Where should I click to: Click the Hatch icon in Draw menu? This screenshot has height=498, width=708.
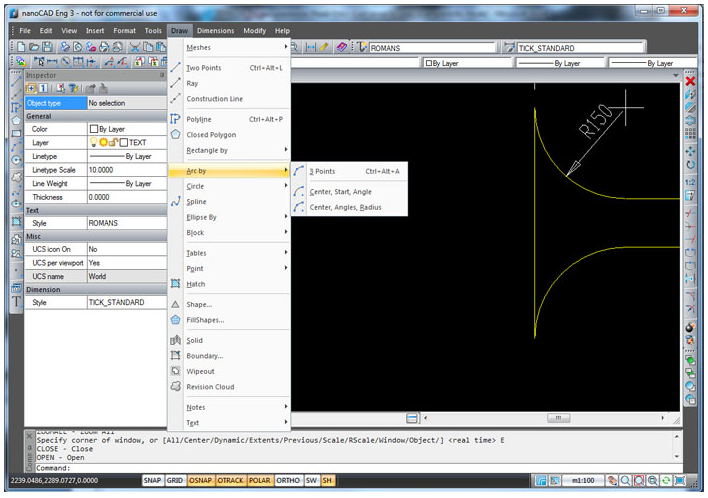176,284
